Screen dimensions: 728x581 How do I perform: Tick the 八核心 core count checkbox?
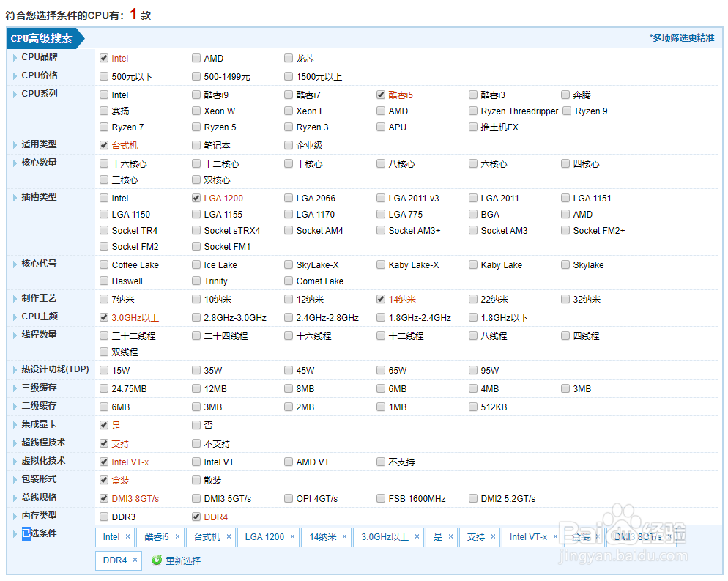click(381, 163)
